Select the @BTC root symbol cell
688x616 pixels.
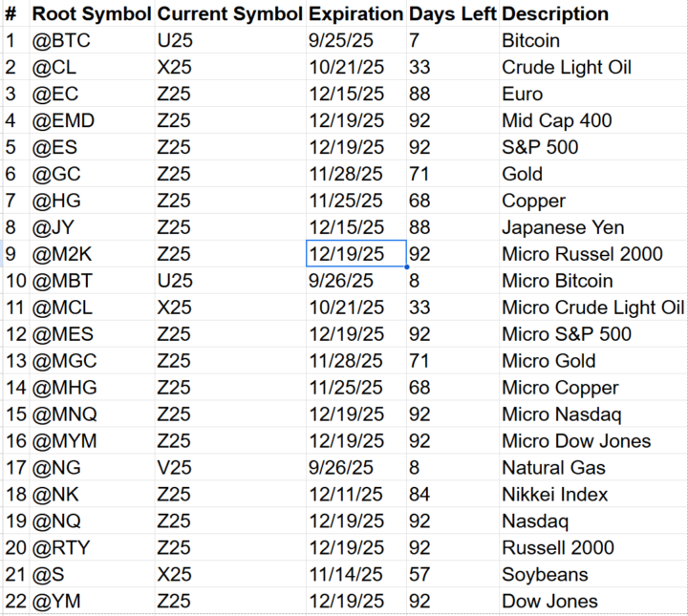[x=92, y=40]
